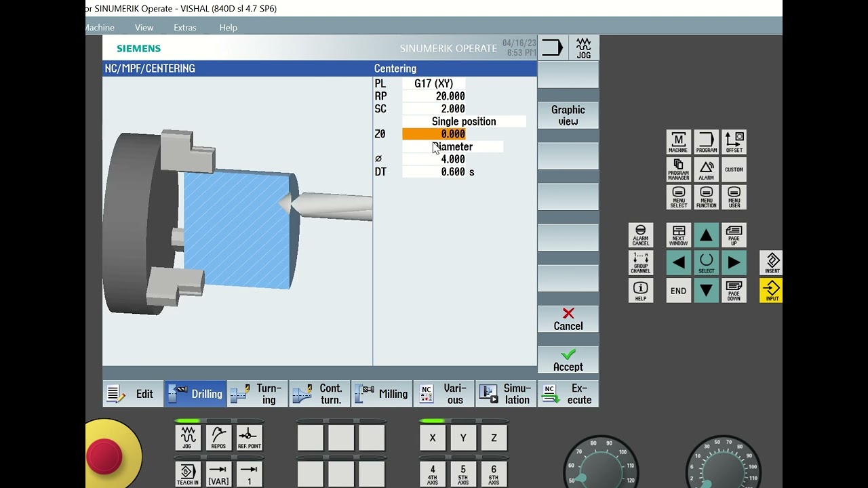Click the cursor down arrow key
The width and height of the screenshot is (868, 488).
706,291
